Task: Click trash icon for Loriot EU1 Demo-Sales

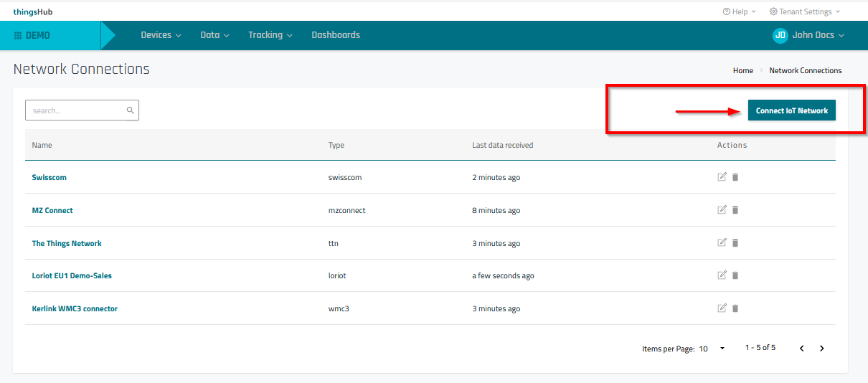Action: tap(735, 275)
